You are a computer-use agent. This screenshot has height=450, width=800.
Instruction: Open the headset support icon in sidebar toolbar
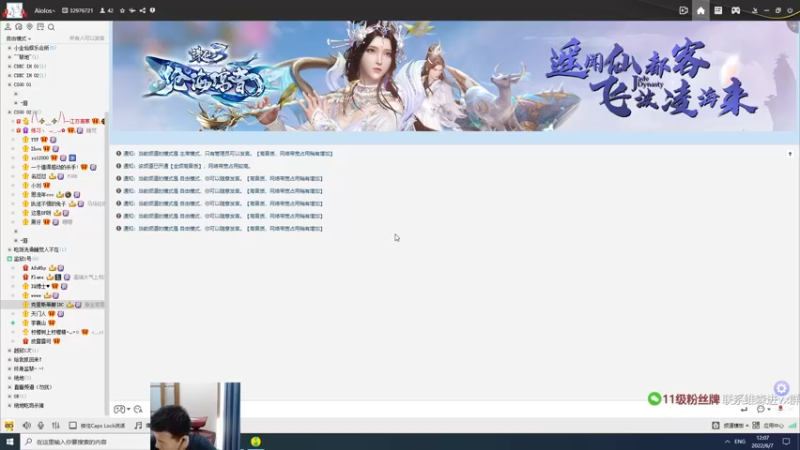[x=18, y=27]
